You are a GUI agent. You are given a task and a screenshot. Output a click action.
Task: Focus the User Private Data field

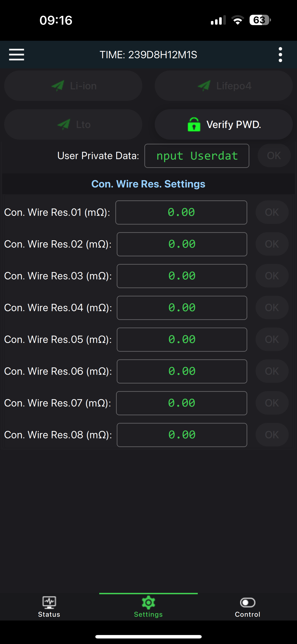(x=197, y=156)
